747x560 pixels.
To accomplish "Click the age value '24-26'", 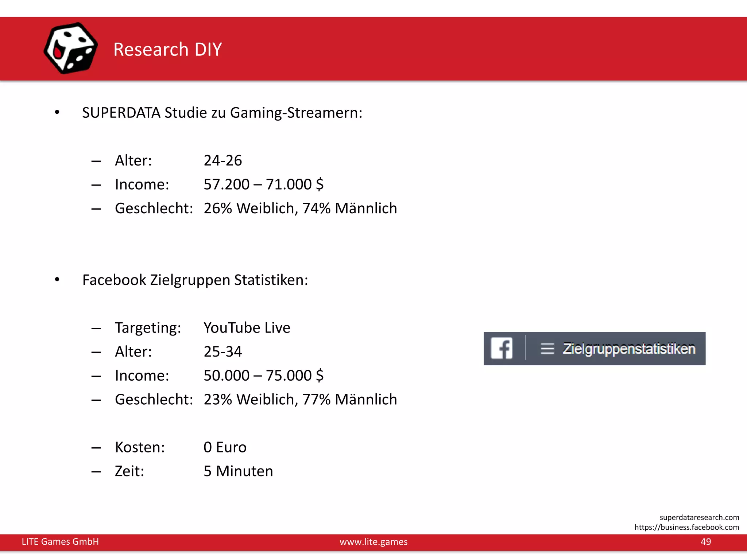I will [x=222, y=160].
